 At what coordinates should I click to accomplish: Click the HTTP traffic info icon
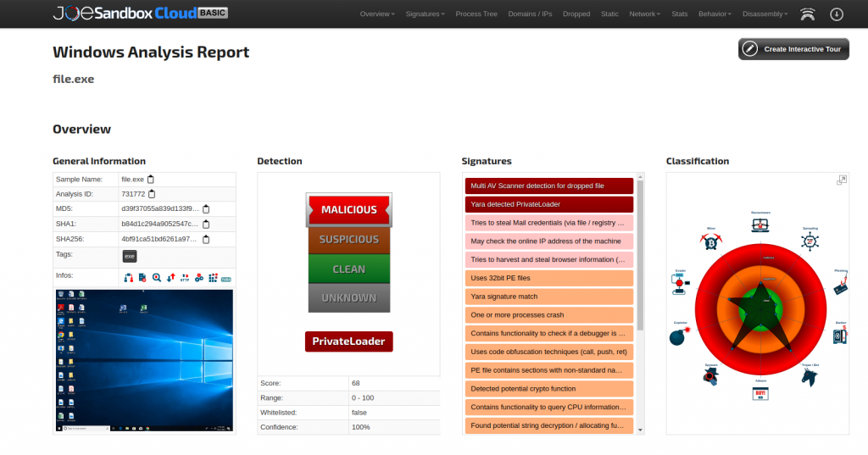[x=185, y=278]
